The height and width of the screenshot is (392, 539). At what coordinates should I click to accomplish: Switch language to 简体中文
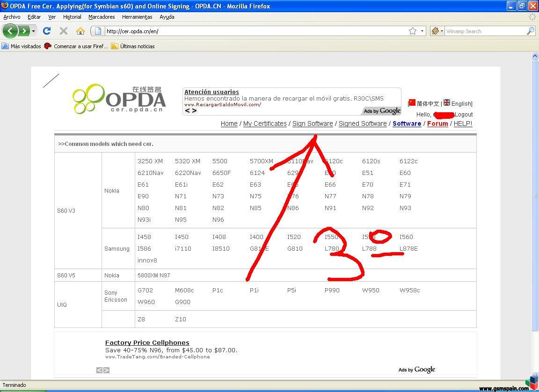(x=428, y=103)
